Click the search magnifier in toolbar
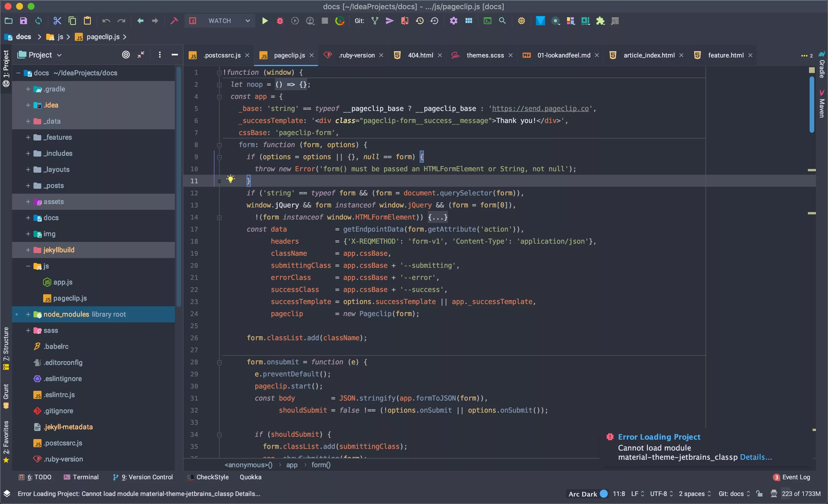Image resolution: width=828 pixels, height=504 pixels. [x=502, y=21]
